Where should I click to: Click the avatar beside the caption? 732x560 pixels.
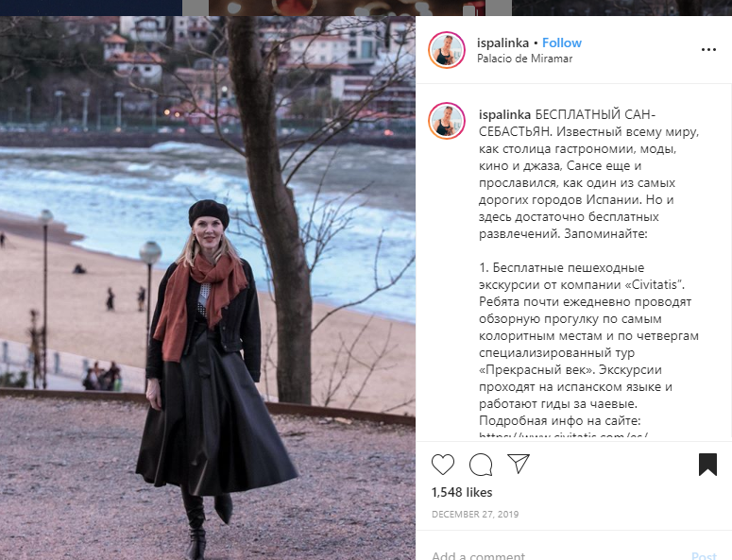point(447,121)
